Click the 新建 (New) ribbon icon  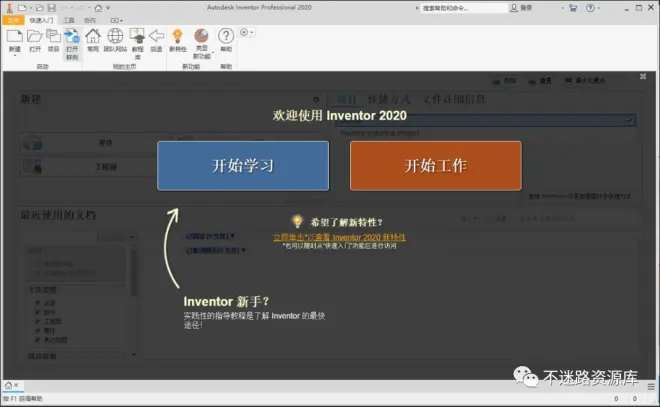click(14, 36)
